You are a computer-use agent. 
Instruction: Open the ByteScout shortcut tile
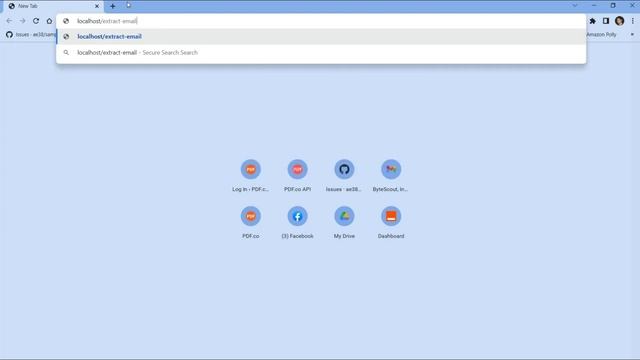[x=391, y=176]
